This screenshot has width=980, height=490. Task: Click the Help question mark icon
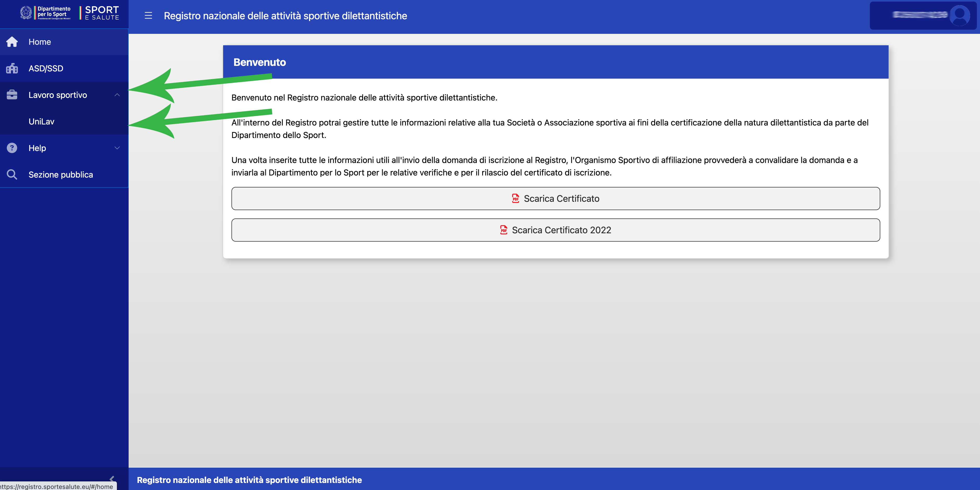point(12,148)
